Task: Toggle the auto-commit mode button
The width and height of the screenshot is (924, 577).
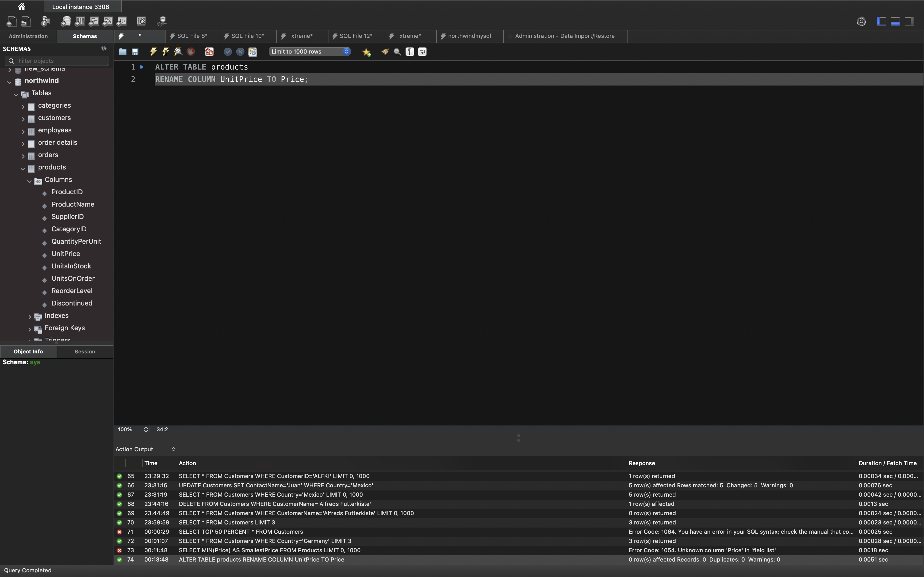Action: click(x=252, y=52)
